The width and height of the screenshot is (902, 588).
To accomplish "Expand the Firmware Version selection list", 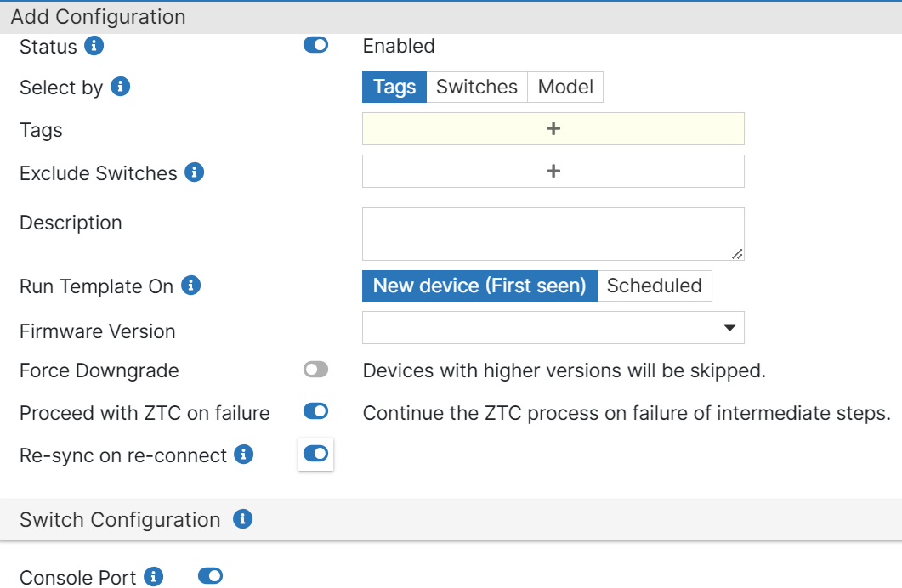I will tap(729, 328).
